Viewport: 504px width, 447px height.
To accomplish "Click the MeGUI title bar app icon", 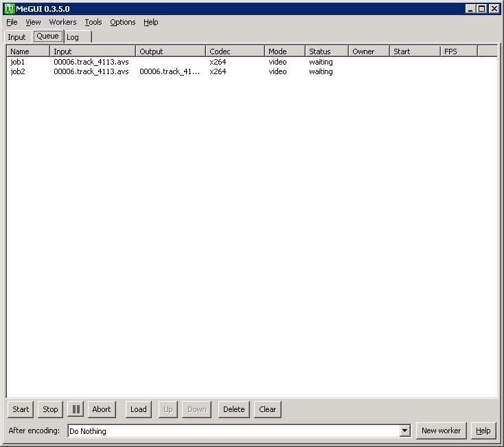I will (9, 8).
